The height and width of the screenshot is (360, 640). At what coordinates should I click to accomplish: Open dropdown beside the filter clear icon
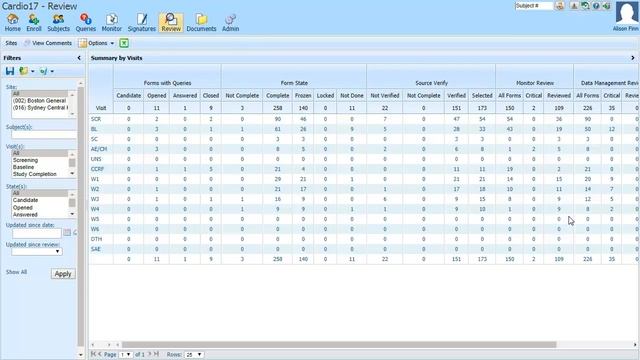click(x=52, y=71)
